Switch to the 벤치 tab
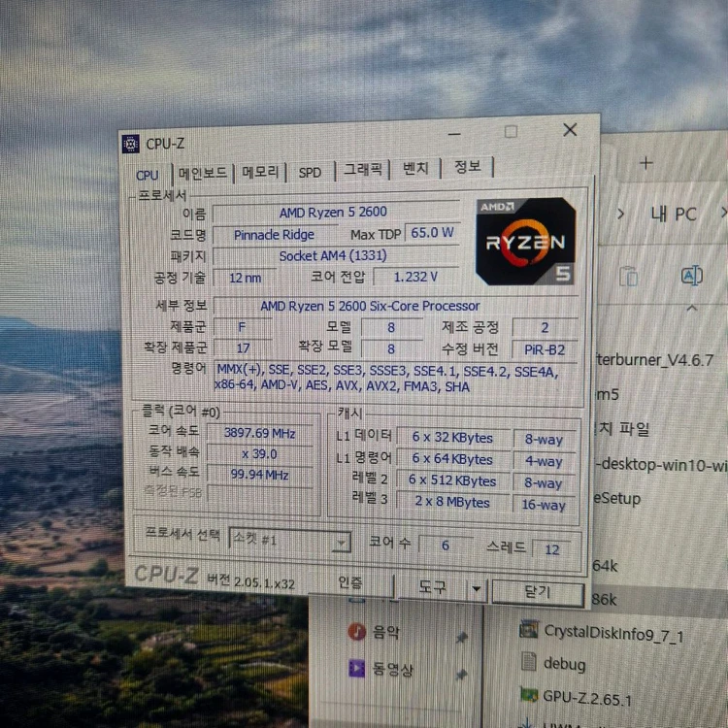 [415, 168]
